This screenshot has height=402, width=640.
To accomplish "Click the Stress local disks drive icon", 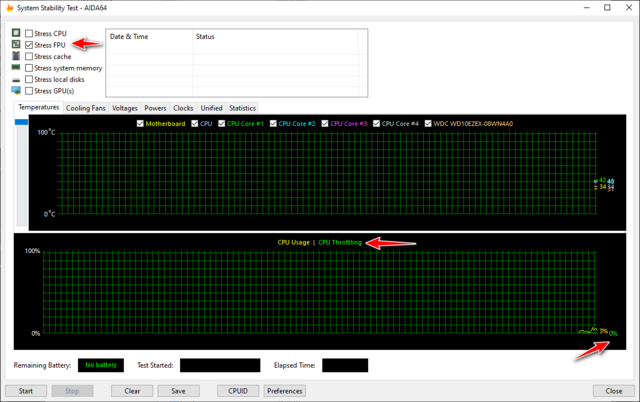I will 15,79.
